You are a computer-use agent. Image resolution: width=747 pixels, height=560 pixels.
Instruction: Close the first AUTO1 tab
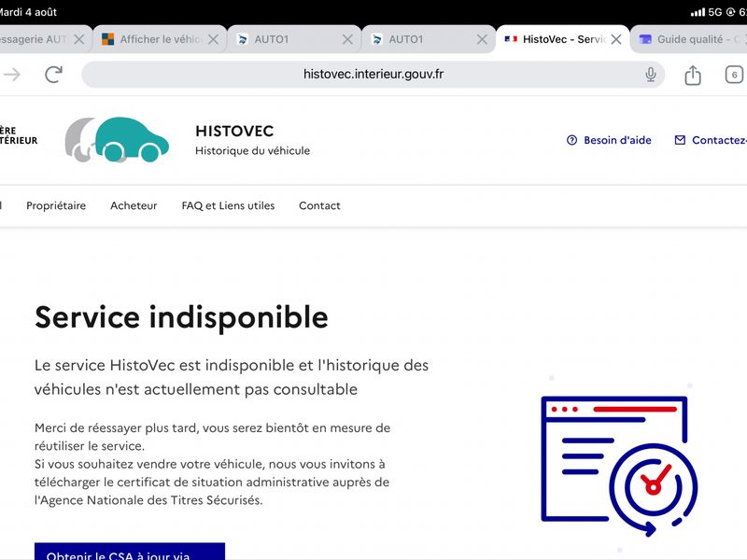tap(347, 39)
